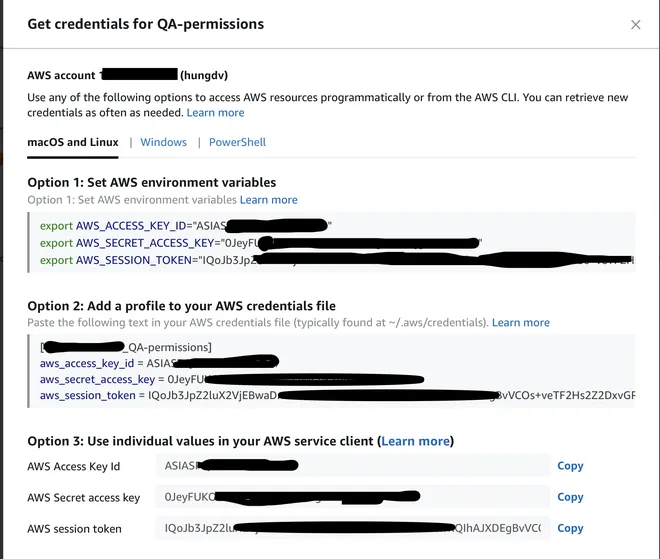660x559 pixels.
Task: Click the export AWS_SECRET_ACCESS_KEY line
Action: (x=261, y=243)
